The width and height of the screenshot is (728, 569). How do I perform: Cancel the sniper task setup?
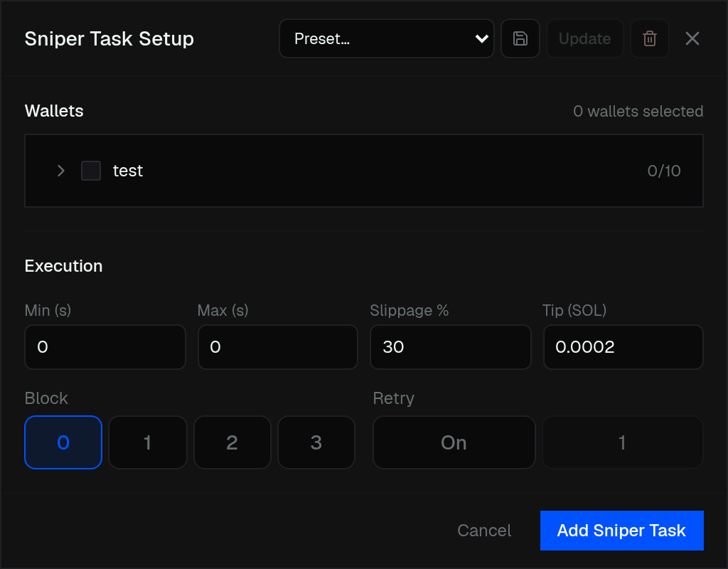click(484, 531)
